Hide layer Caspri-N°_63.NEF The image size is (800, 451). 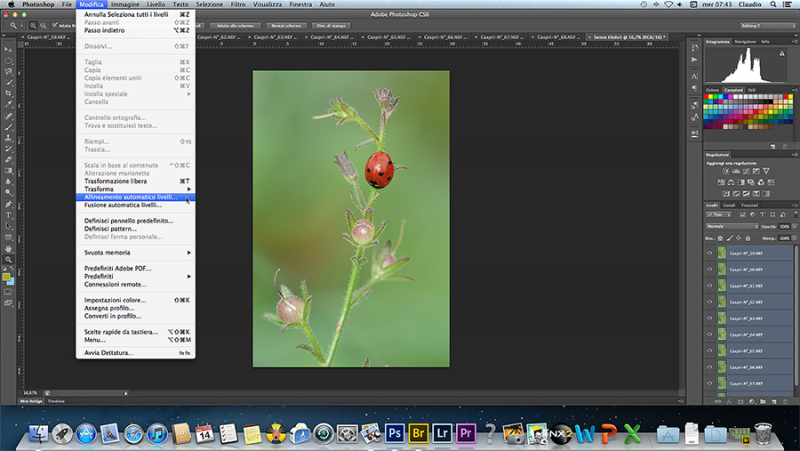[x=709, y=318]
